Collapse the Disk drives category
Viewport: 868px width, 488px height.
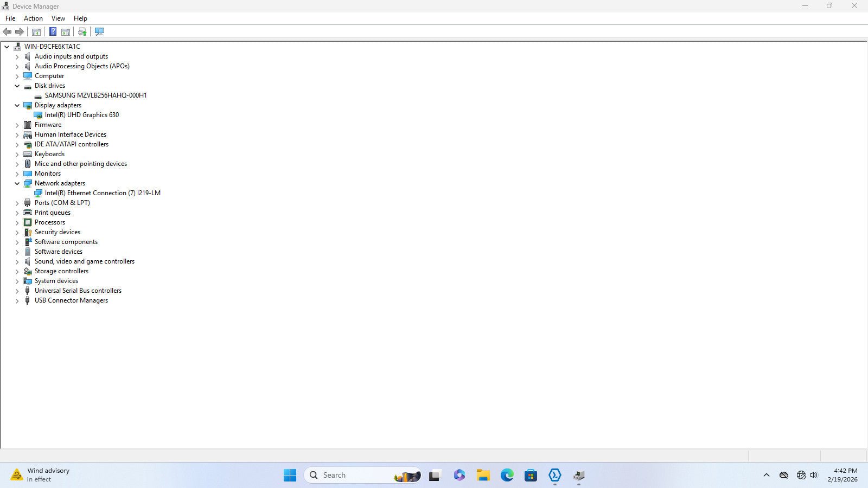coord(17,86)
